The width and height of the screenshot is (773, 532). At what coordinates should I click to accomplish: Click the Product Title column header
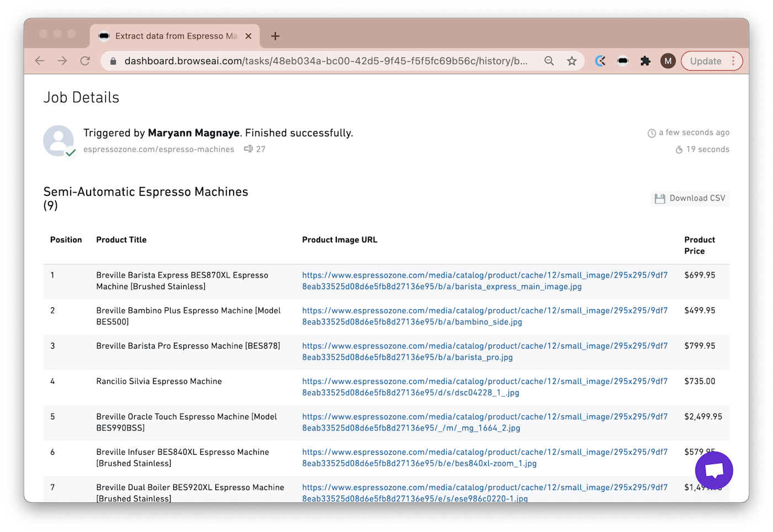[x=121, y=240]
